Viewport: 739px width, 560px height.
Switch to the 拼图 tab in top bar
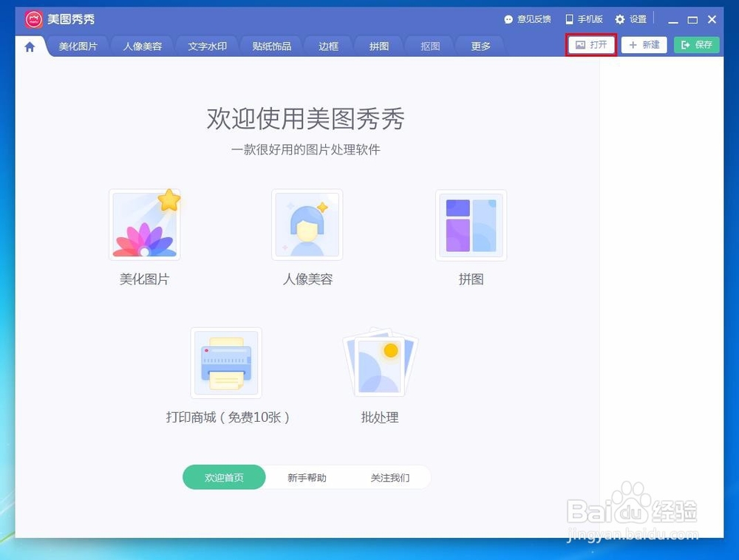click(x=379, y=46)
